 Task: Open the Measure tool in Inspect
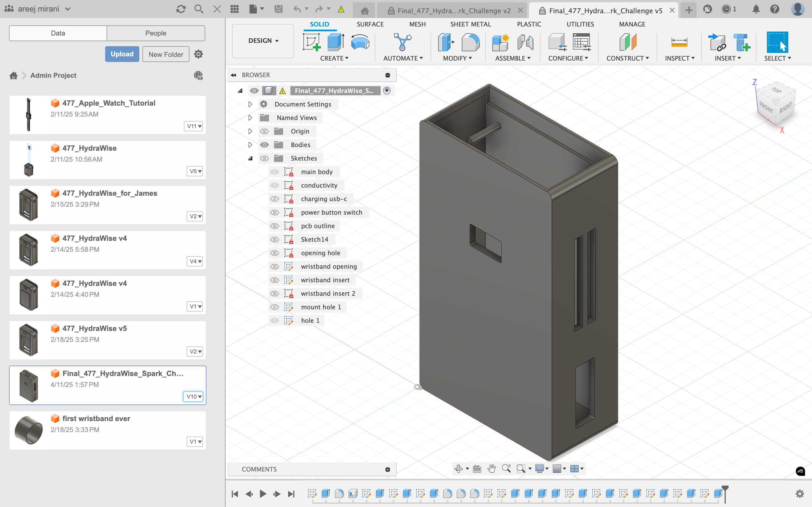tap(679, 42)
